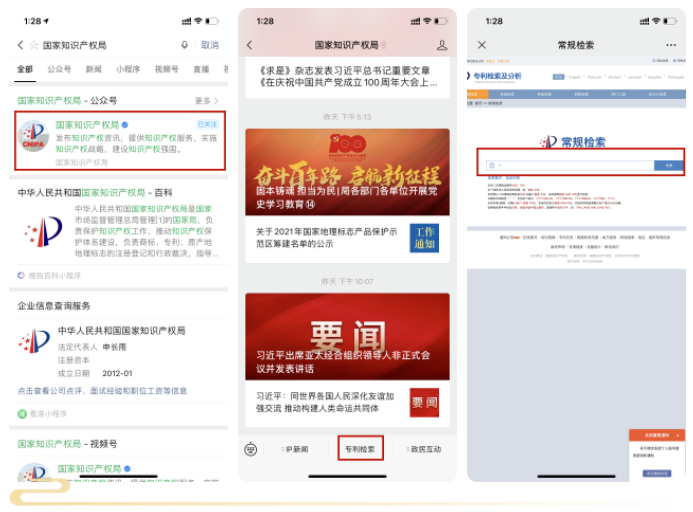The width and height of the screenshot is (693, 512).
Task: Open the 奋斗百年路 启航新征程 banner article
Action: [x=347, y=172]
